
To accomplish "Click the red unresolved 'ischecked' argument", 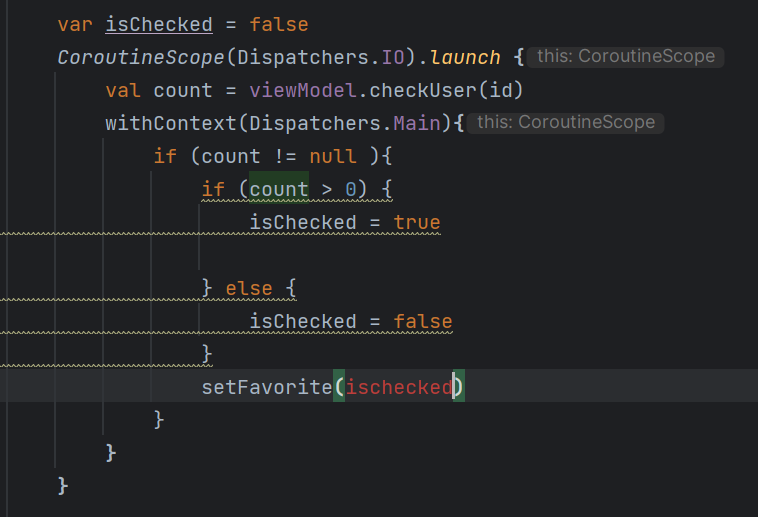I will point(399,386).
